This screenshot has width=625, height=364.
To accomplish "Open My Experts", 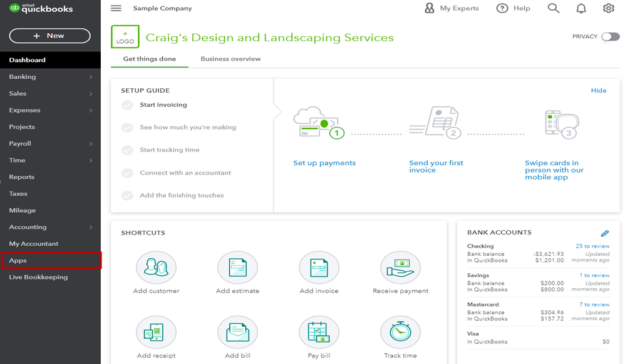I will point(452,8).
